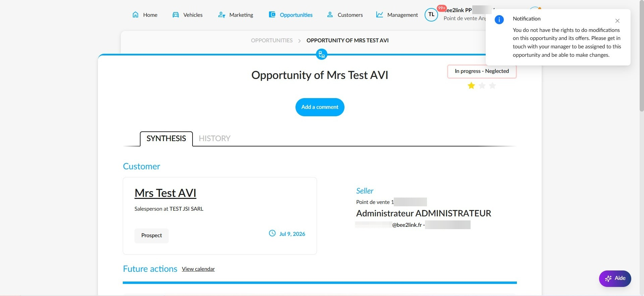The image size is (644, 296).
Task: Select the SYNTHESIS tab
Action: coord(166,139)
